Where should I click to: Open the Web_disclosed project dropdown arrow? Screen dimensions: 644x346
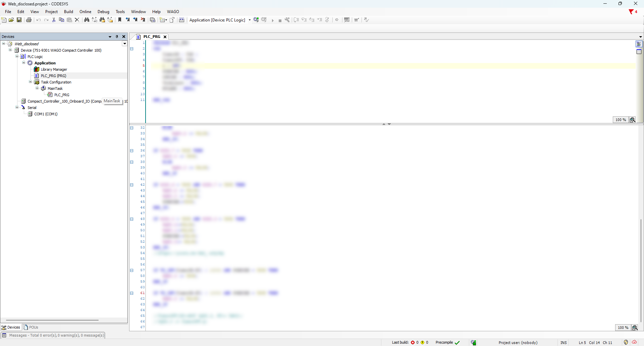pos(124,44)
